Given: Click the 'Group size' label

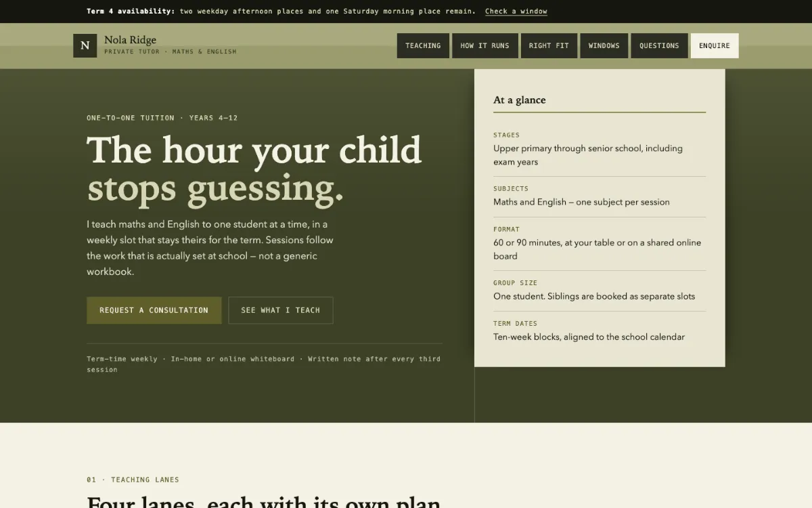Looking at the screenshot, I should pyautogui.click(x=515, y=282).
